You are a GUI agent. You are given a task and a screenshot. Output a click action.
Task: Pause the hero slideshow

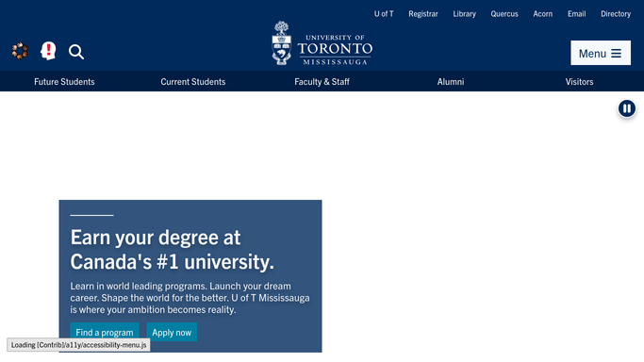click(627, 108)
